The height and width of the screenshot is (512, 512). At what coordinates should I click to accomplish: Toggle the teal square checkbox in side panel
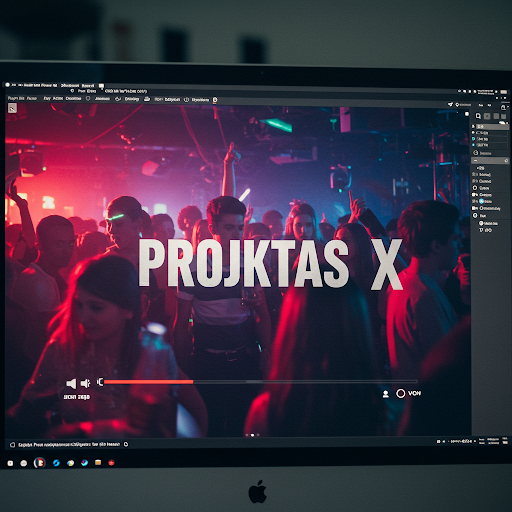tap(473, 139)
